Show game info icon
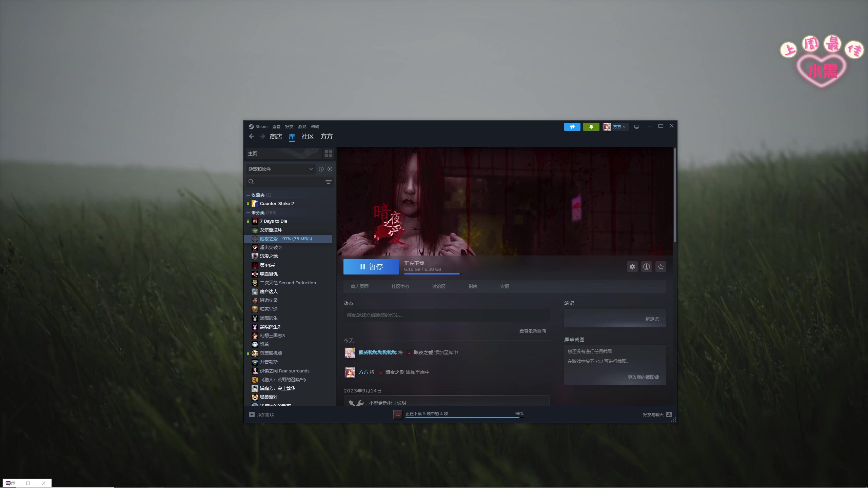The height and width of the screenshot is (488, 868). click(x=647, y=267)
